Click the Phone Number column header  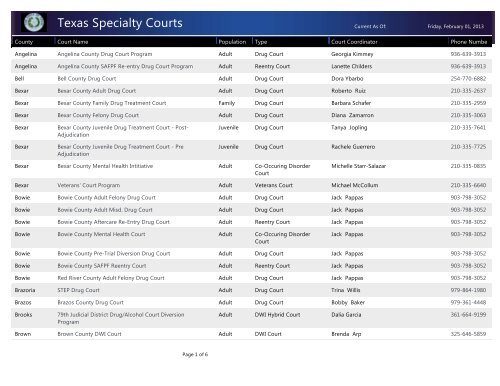pyautogui.click(x=469, y=42)
